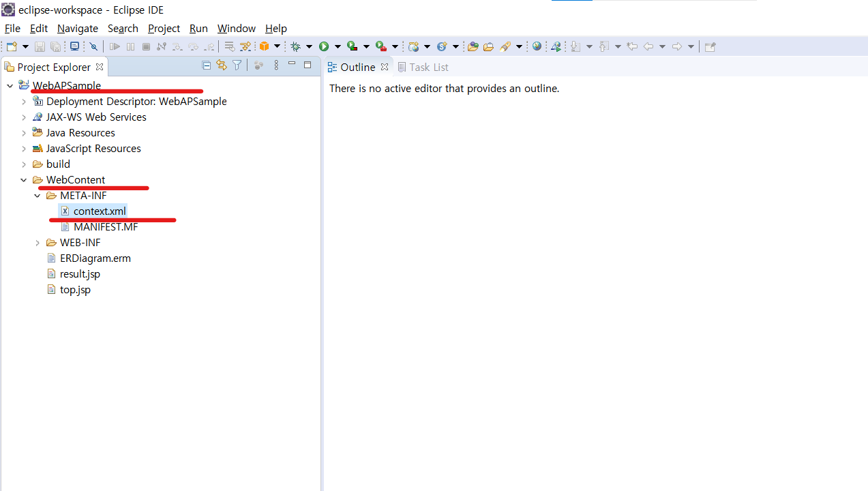Viewport: 868px width, 491px height.
Task: Open the Web Browser globe icon
Action: (x=537, y=46)
